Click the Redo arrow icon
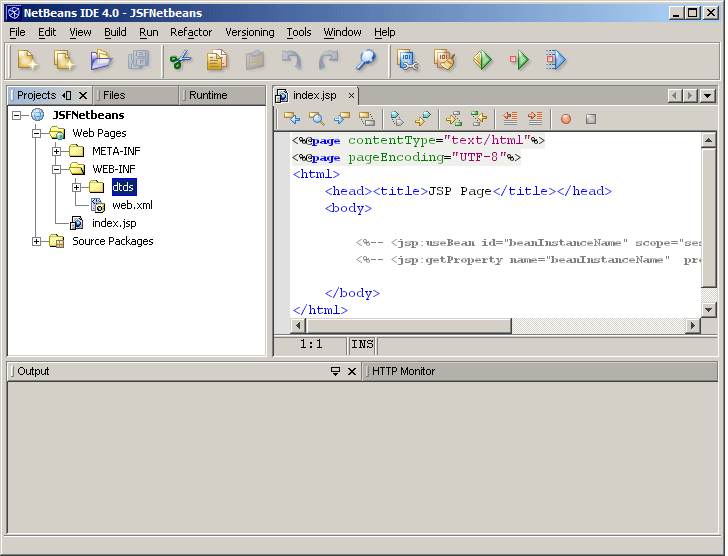 [x=329, y=60]
